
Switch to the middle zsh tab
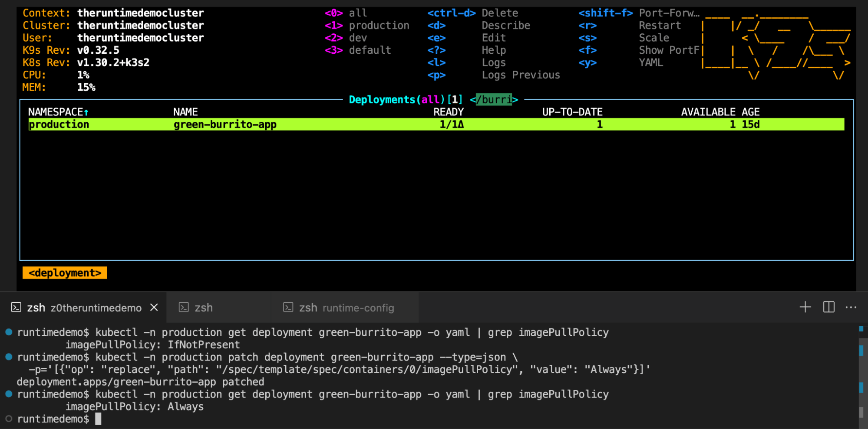219,308
